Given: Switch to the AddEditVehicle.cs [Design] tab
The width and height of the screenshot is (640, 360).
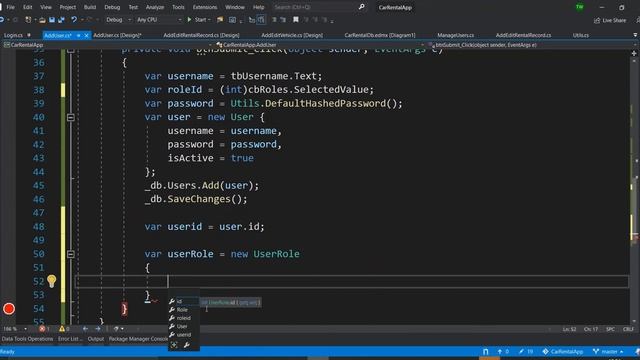Looking at the screenshot, I should click(x=292, y=36).
